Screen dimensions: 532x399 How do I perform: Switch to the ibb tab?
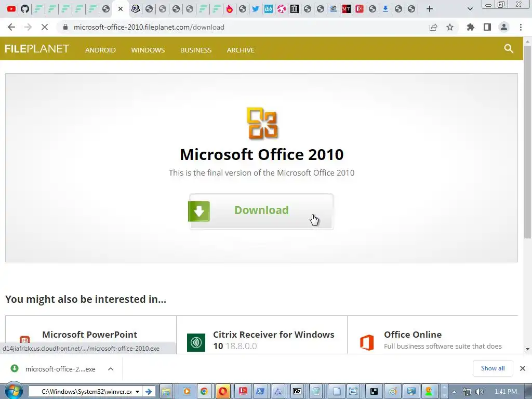(x=269, y=9)
